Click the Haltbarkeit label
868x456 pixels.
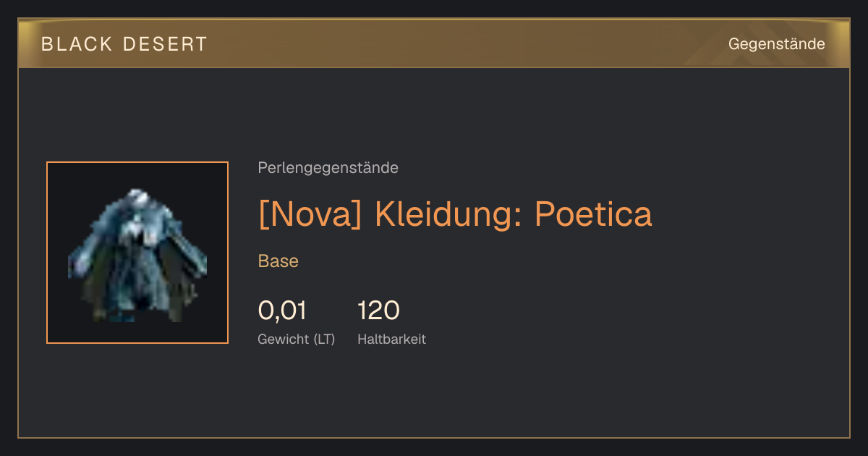click(391, 339)
